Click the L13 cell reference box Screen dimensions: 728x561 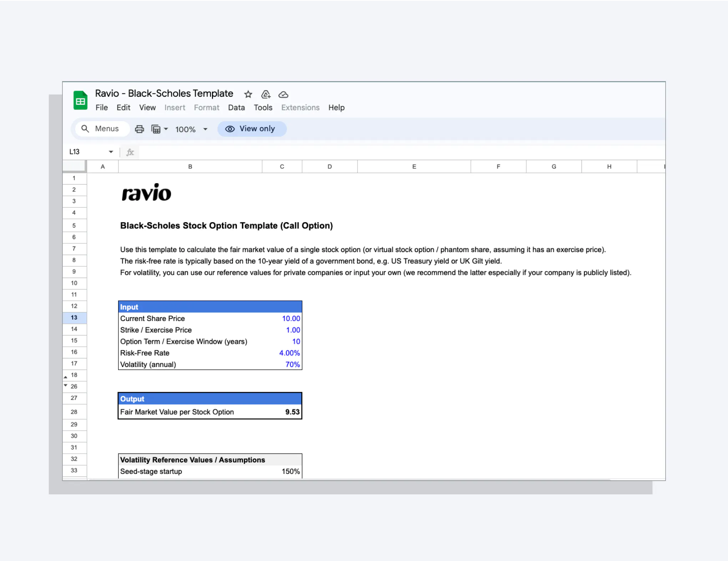(x=91, y=152)
